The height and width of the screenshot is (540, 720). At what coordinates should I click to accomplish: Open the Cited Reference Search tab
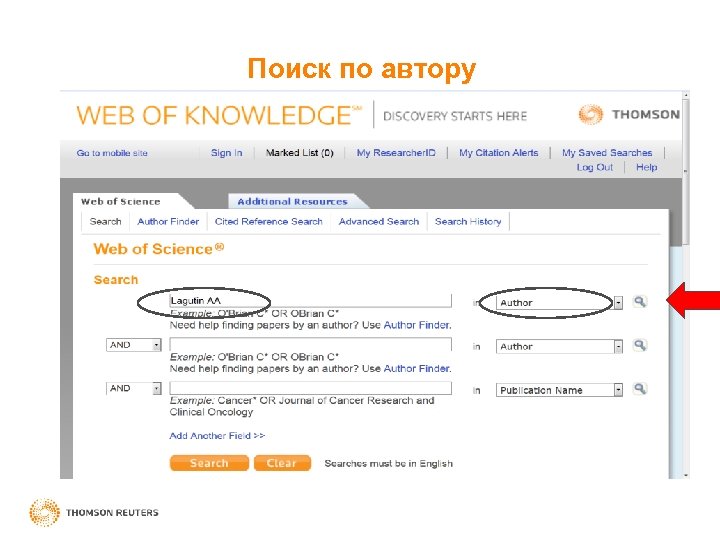coord(269,221)
